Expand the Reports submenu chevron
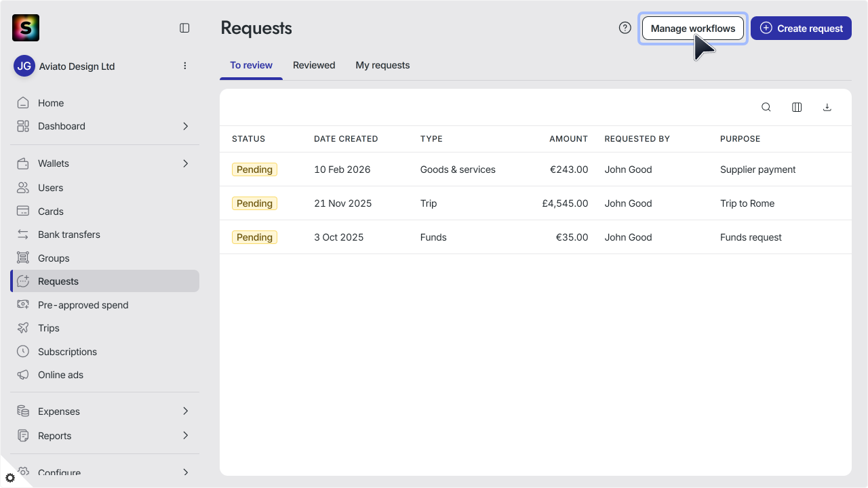Screen dimensions: 868x488 [186, 436]
